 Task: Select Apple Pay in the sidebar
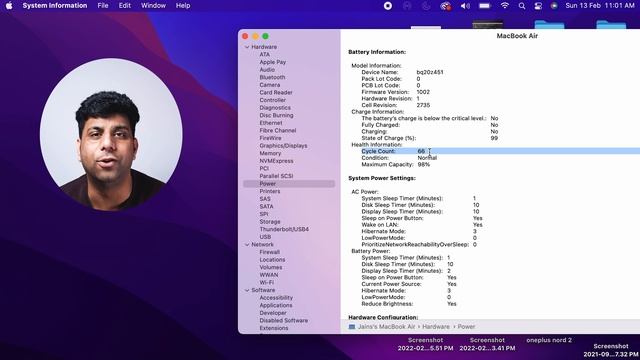pyautogui.click(x=273, y=62)
